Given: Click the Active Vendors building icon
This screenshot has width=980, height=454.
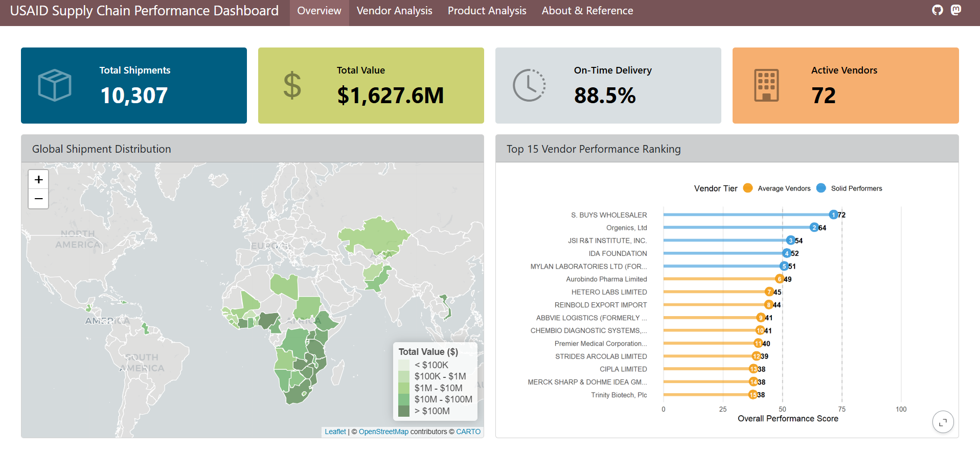Looking at the screenshot, I should 766,85.
